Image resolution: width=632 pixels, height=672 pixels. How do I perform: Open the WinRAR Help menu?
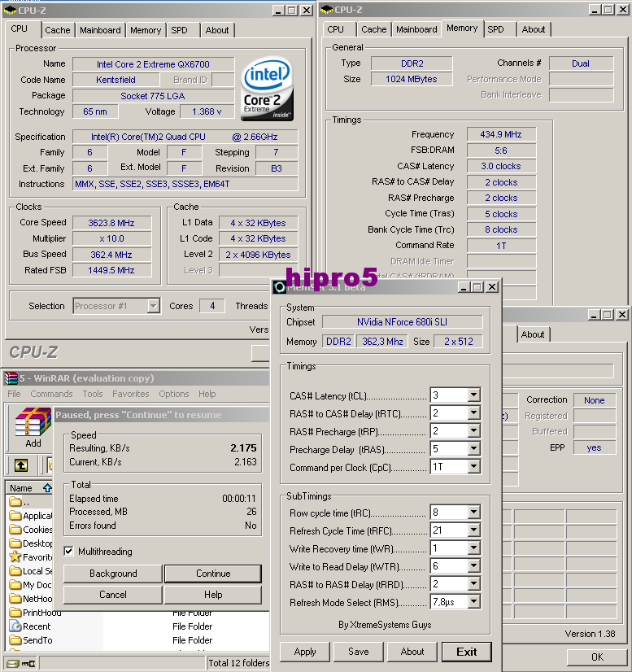click(207, 394)
